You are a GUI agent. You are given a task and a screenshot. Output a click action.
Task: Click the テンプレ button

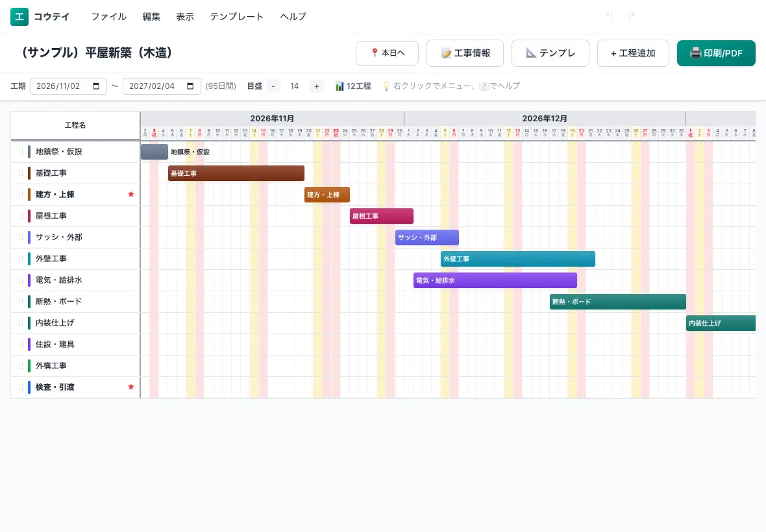tap(550, 53)
